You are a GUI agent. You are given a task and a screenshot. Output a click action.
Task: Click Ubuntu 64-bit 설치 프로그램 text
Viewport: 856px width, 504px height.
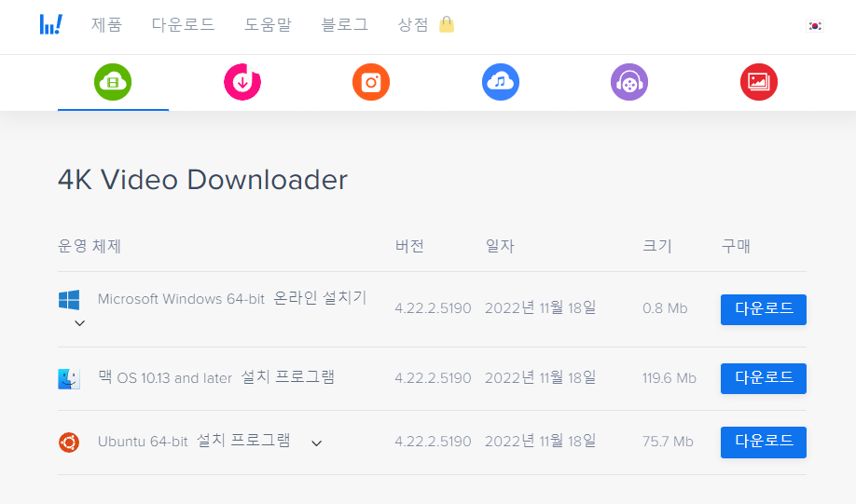[194, 441]
